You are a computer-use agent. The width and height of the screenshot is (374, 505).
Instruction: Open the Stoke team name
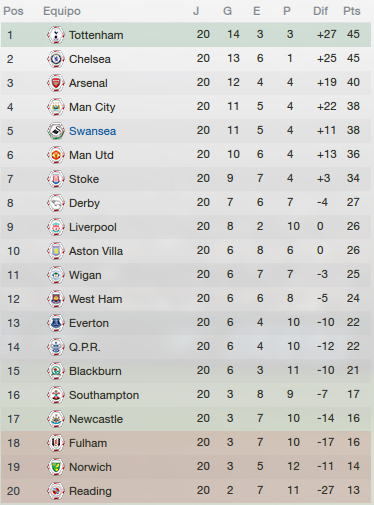pyautogui.click(x=84, y=179)
